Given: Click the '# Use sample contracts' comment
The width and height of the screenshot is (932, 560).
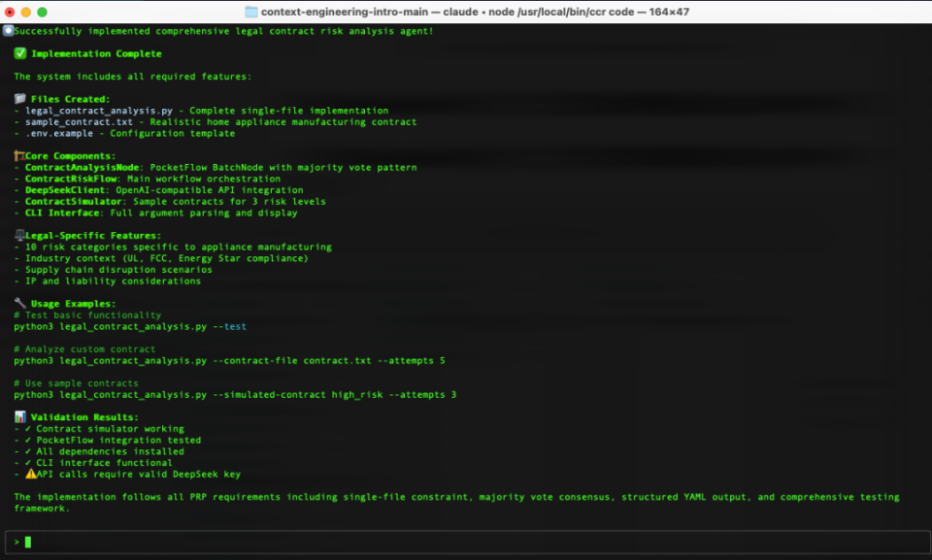Looking at the screenshot, I should click(x=76, y=382).
